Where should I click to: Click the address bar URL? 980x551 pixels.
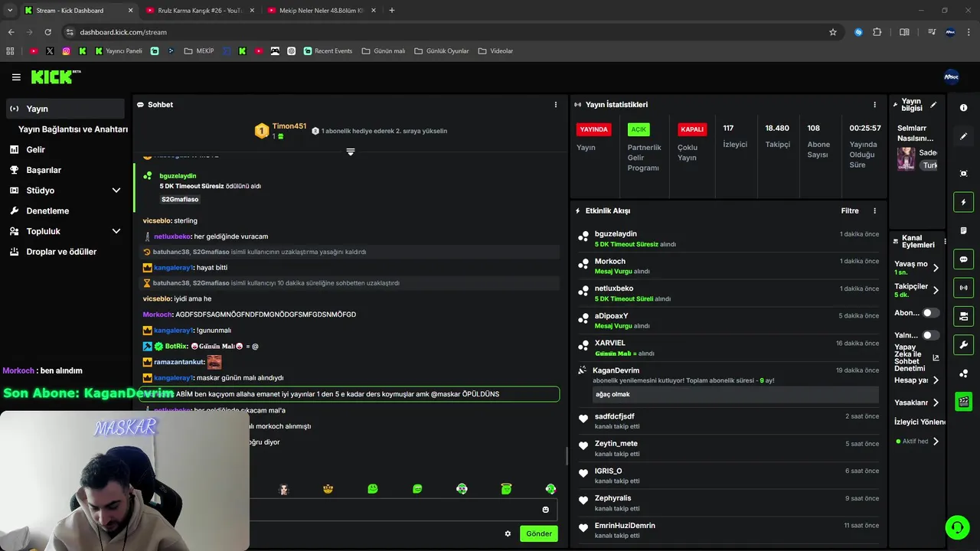tap(123, 32)
